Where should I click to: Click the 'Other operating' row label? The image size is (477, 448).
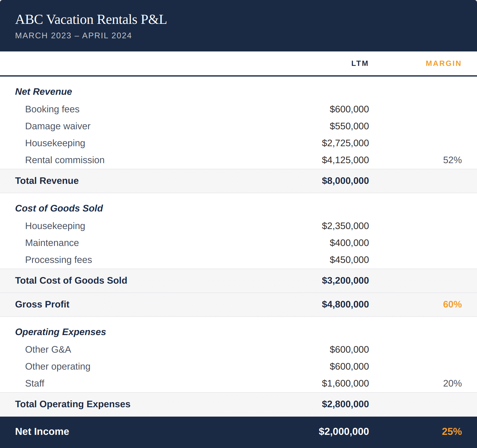58,366
